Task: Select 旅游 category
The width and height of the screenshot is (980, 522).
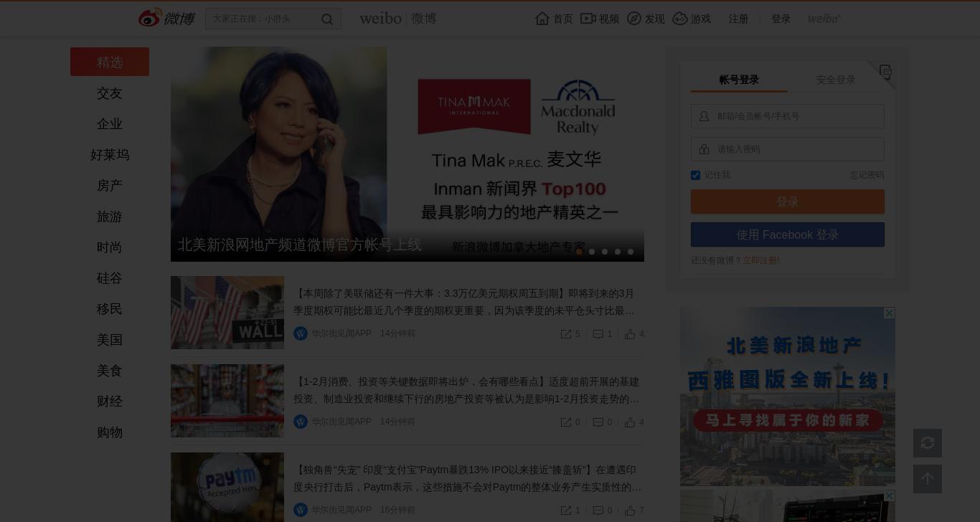Action: pos(110,217)
